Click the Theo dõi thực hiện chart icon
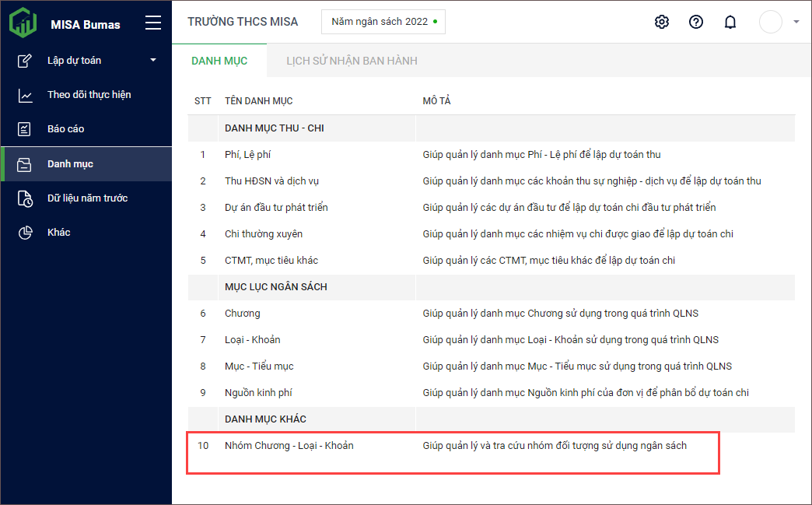The width and height of the screenshot is (812, 505). tap(25, 95)
